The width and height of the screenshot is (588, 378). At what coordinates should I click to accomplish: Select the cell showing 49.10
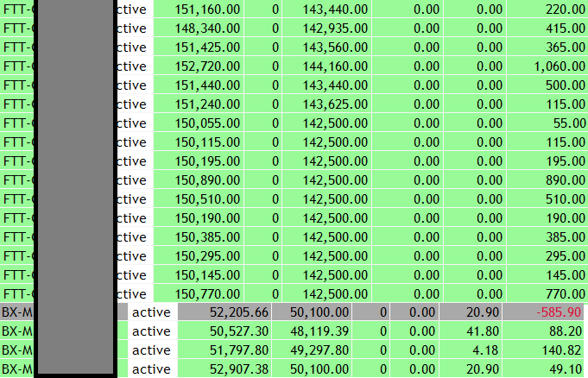(543, 369)
